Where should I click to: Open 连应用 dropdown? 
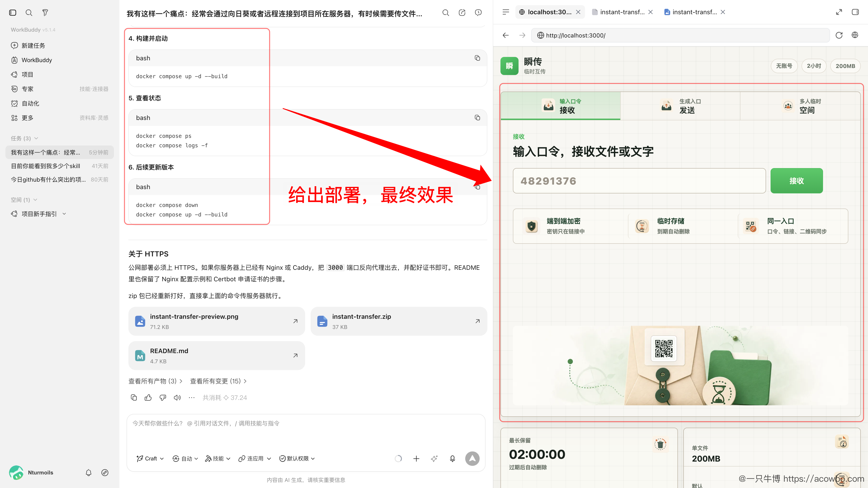[254, 458]
